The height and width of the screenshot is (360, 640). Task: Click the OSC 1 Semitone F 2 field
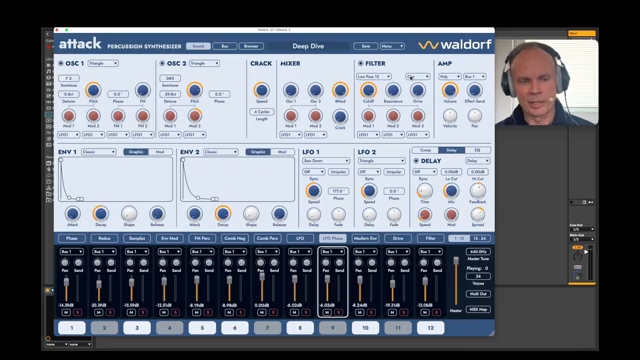tap(69, 78)
